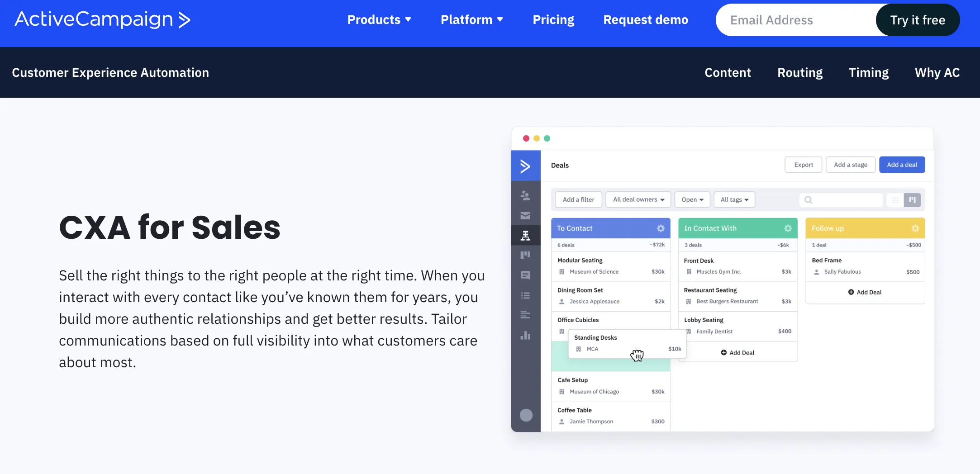
Task: Open the Conversations chat icon in the sidebar
Action: 525,275
